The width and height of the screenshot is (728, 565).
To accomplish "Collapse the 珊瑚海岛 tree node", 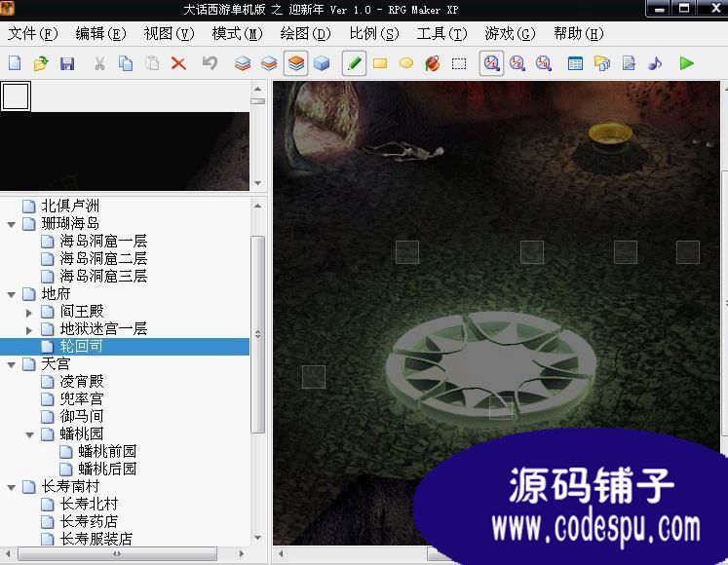I will [11, 224].
